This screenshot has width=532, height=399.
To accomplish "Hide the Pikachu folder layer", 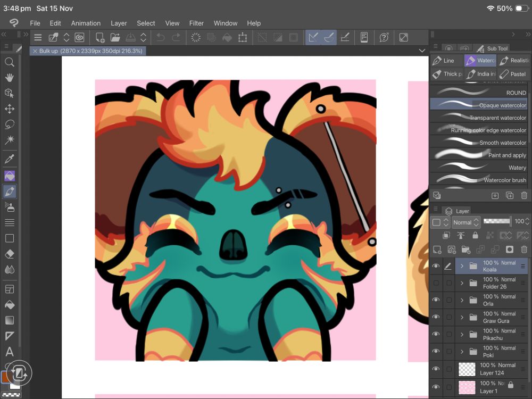I will coord(436,334).
